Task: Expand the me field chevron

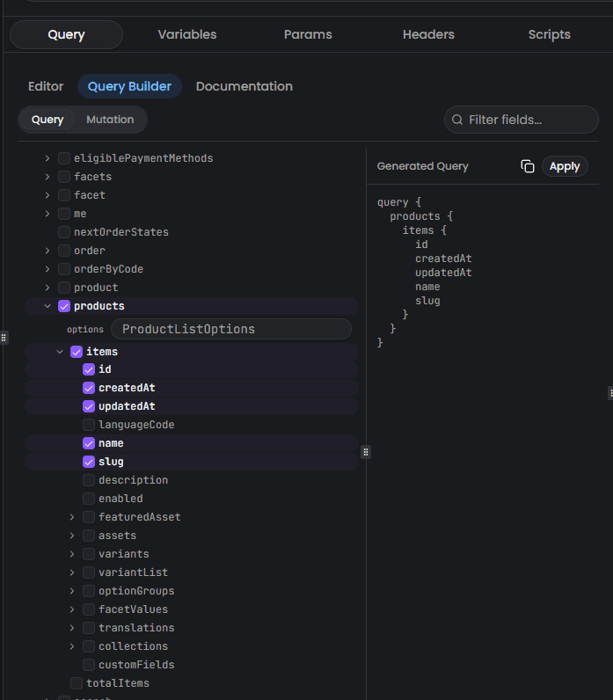Action: (47, 214)
